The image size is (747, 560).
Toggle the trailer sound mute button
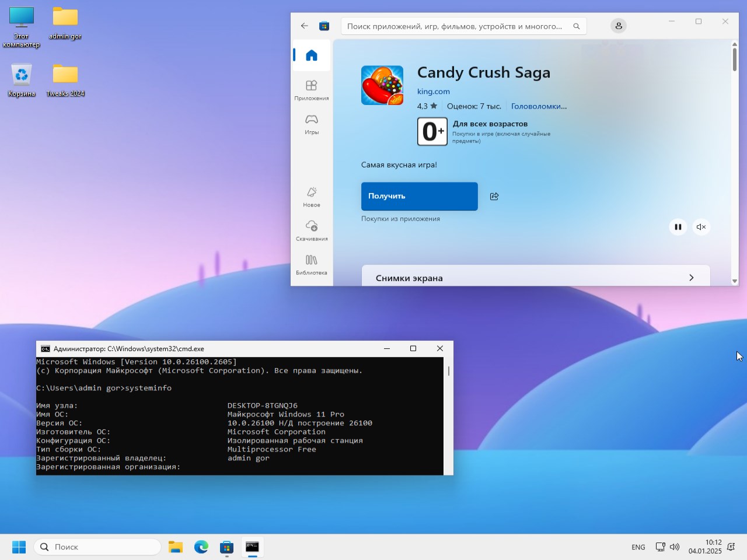pyautogui.click(x=701, y=227)
